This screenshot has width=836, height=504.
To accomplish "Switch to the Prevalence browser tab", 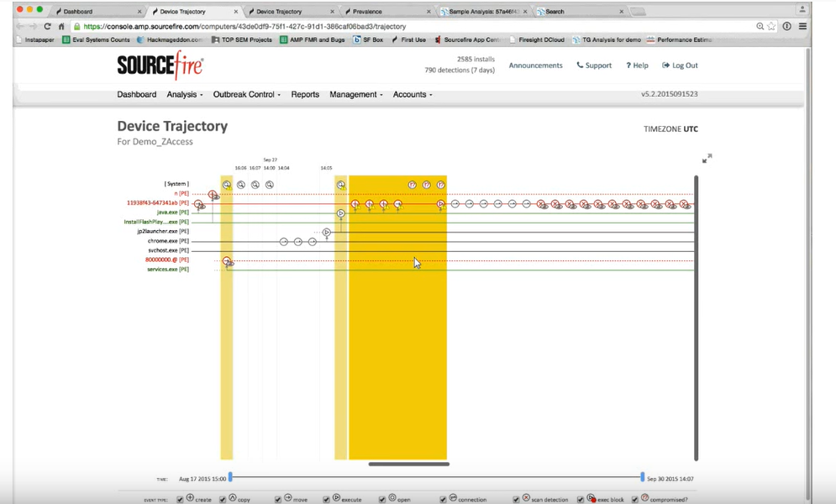I will tap(387, 11).
